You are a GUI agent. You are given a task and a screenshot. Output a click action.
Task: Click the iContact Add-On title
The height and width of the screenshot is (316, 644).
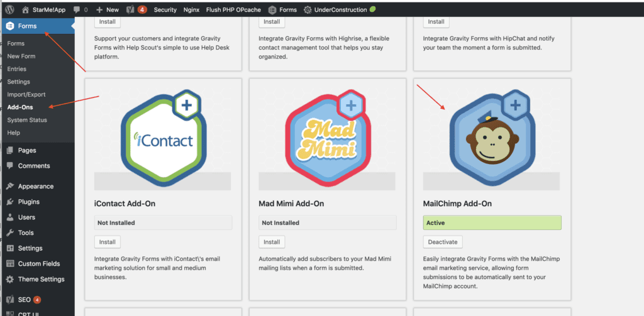click(125, 204)
